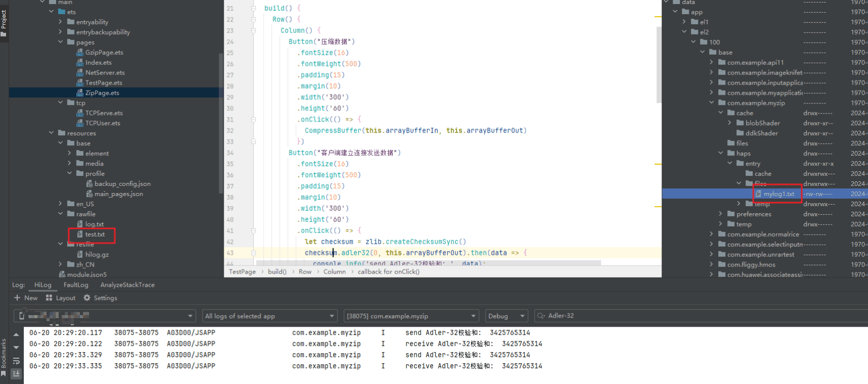Screen dimensions: 868x384
Task: Click the down arrow icon in log sidebar
Action: click(16, 348)
